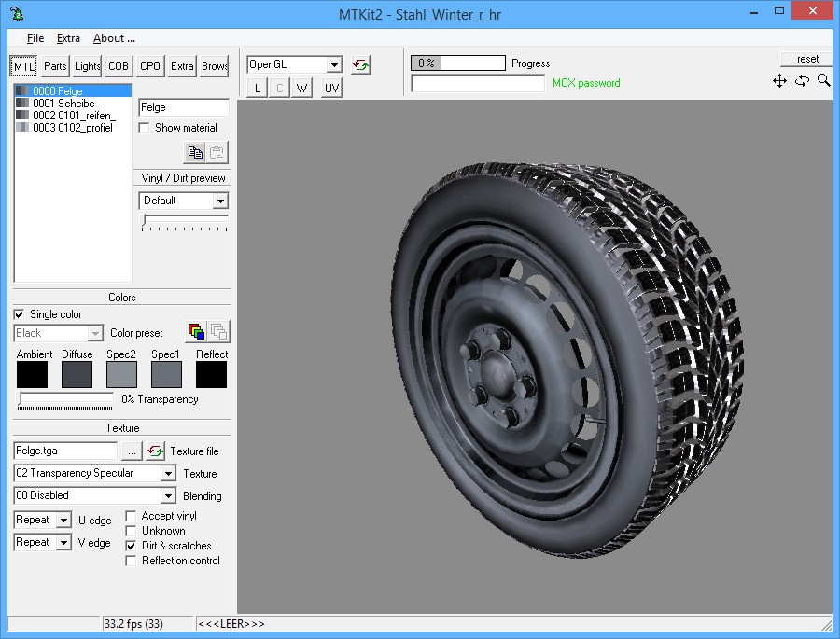Select the 0002 0101_reifen_ material entry

point(73,116)
